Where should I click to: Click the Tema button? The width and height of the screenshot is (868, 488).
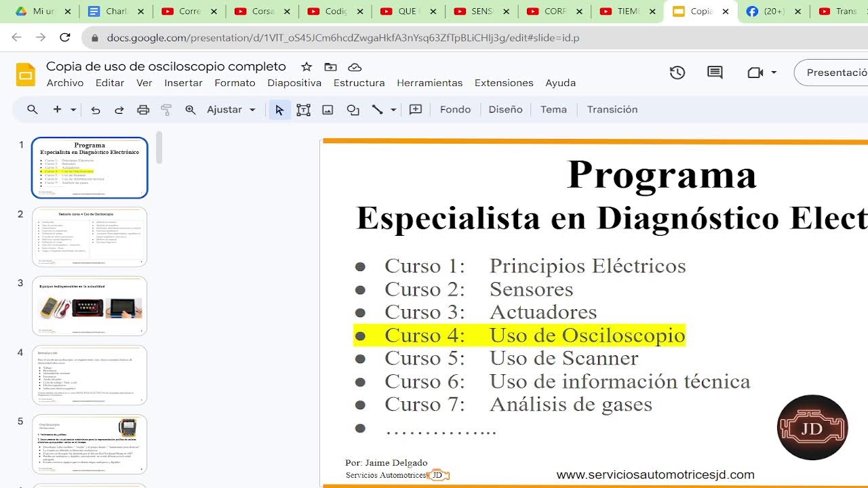coord(553,109)
